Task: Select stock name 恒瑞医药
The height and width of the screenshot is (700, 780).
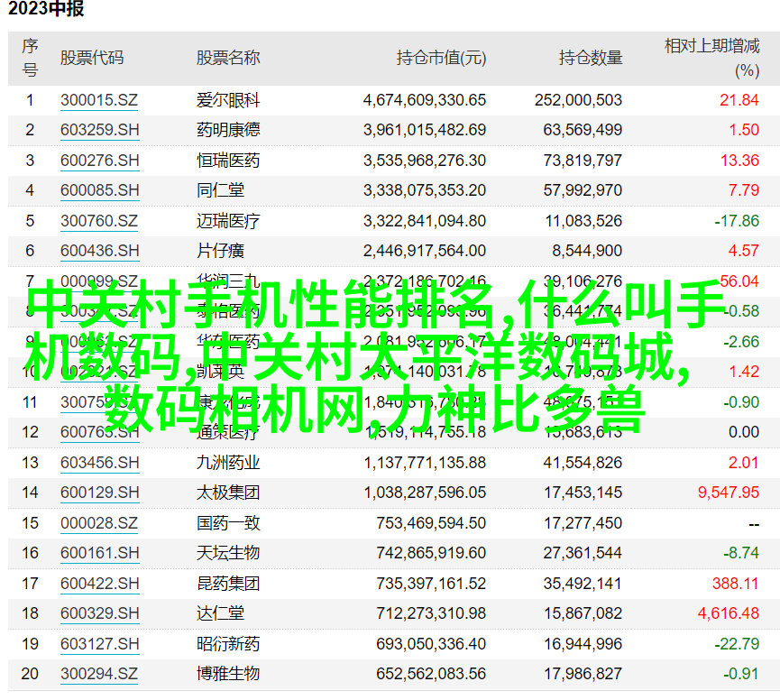Action: (228, 161)
